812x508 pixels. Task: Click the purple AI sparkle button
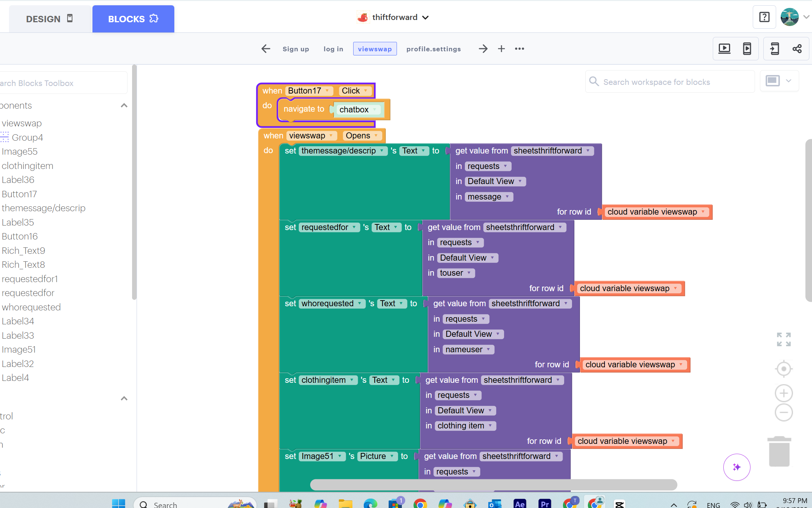click(737, 467)
